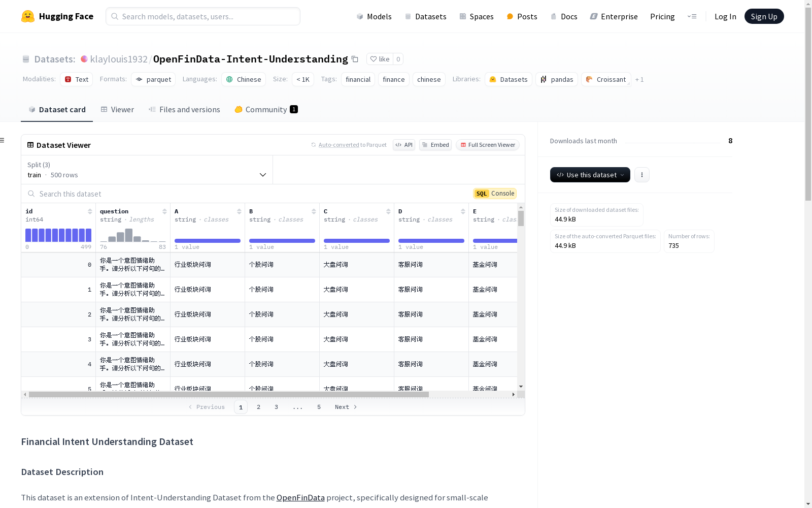812x508 pixels.
Task: Go to Spaces
Action: tap(477, 16)
